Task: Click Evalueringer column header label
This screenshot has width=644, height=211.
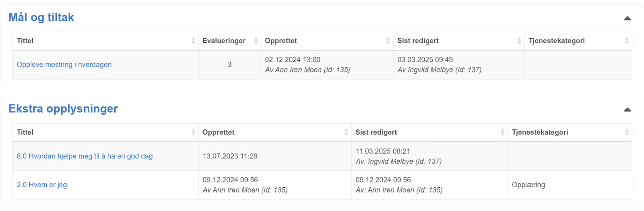Action: 224,41
